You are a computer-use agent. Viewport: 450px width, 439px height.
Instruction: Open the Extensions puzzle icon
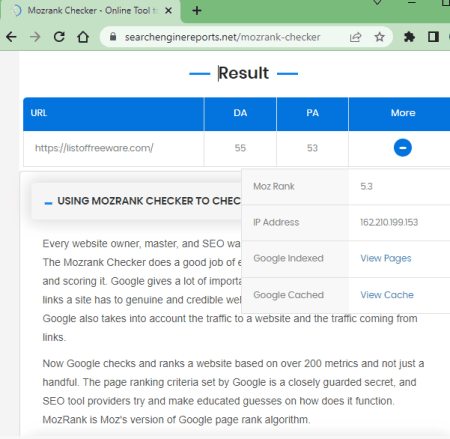[409, 37]
